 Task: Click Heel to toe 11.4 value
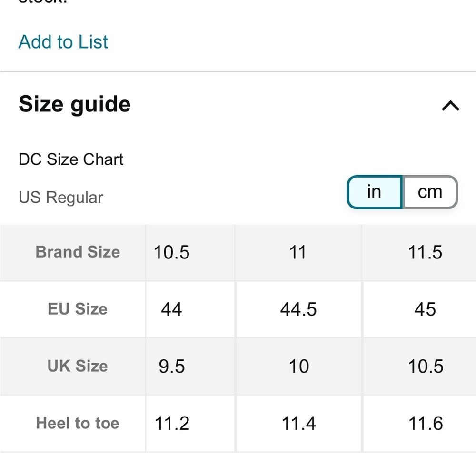click(x=298, y=424)
